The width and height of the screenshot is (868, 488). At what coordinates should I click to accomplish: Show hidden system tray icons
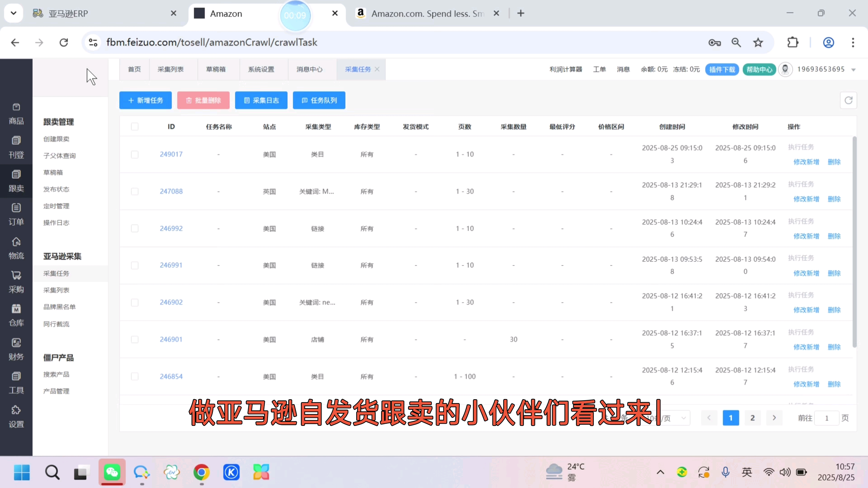[660, 472]
